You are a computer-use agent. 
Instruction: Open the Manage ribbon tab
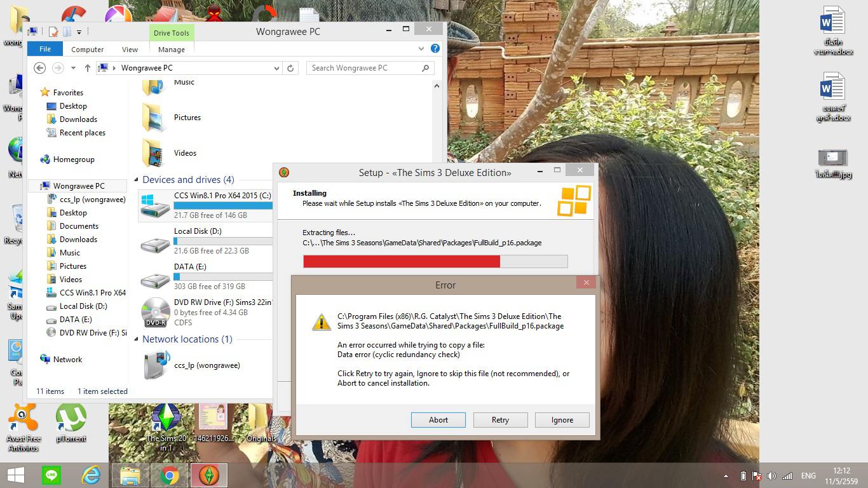point(172,50)
